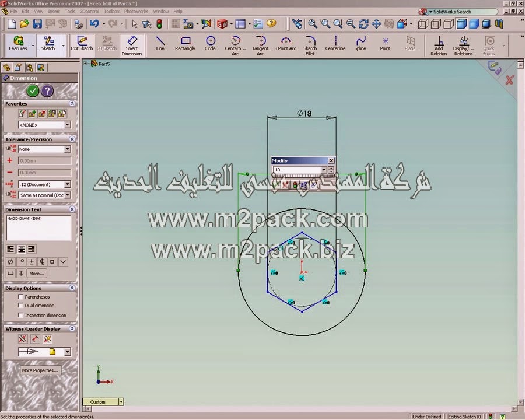
Task: Open the Tools menu
Action: 70,12
